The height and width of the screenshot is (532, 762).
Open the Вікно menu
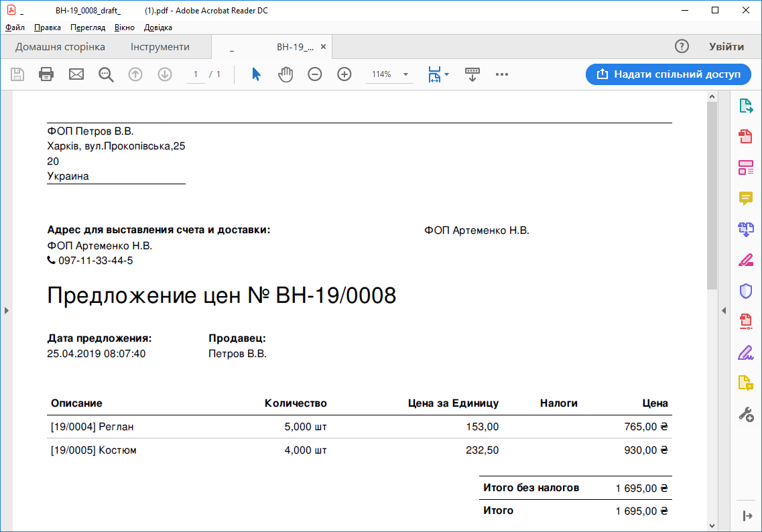(125, 27)
